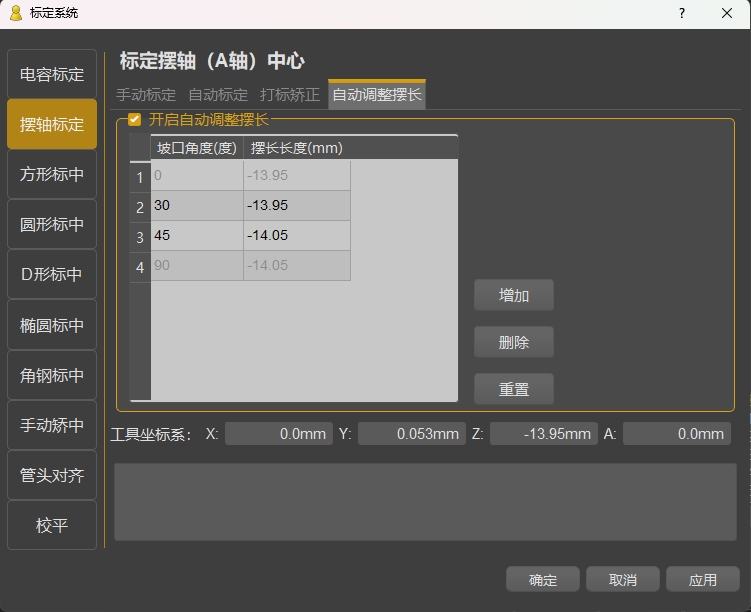
Task: Click row 3 pendulum length -14.05
Action: [297, 236]
